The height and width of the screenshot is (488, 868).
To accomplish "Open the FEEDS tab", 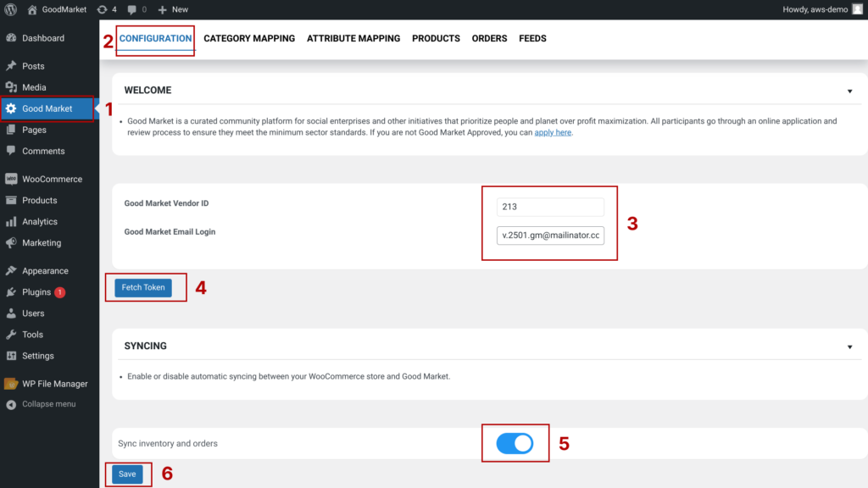I will click(532, 38).
